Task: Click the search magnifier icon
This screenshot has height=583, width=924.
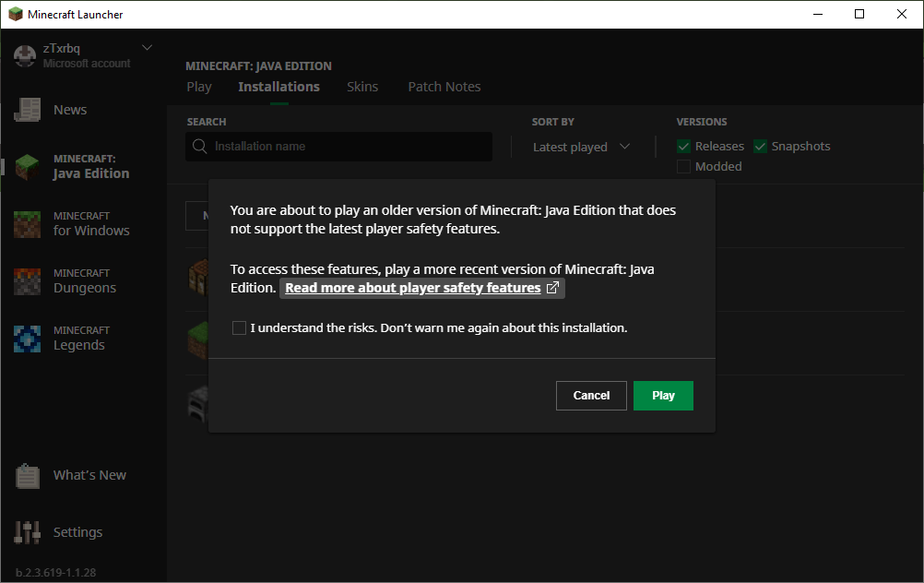Action: click(x=200, y=146)
